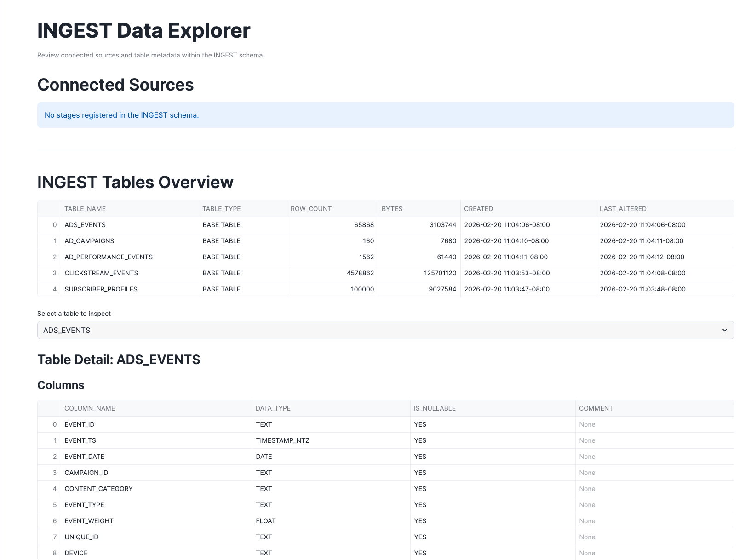Click the LAST_ALTERED column header
The image size is (751, 560).
pos(621,208)
